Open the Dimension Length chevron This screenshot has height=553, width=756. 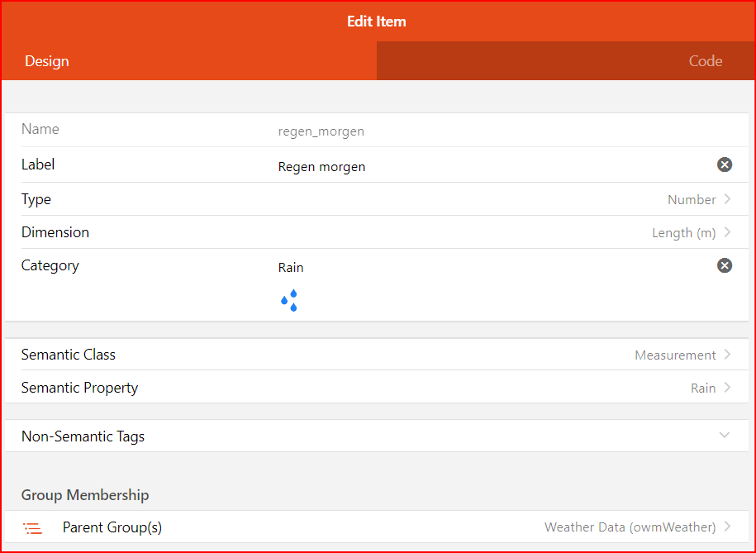point(728,232)
